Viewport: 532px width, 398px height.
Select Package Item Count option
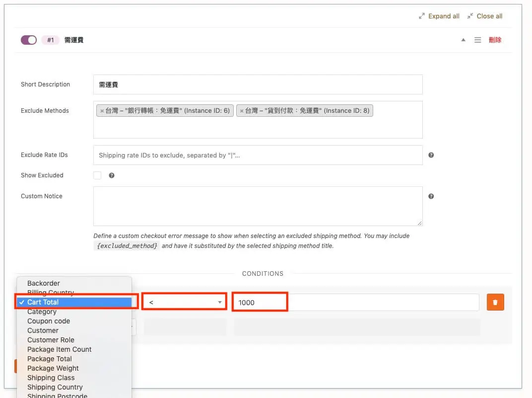tap(74, 349)
